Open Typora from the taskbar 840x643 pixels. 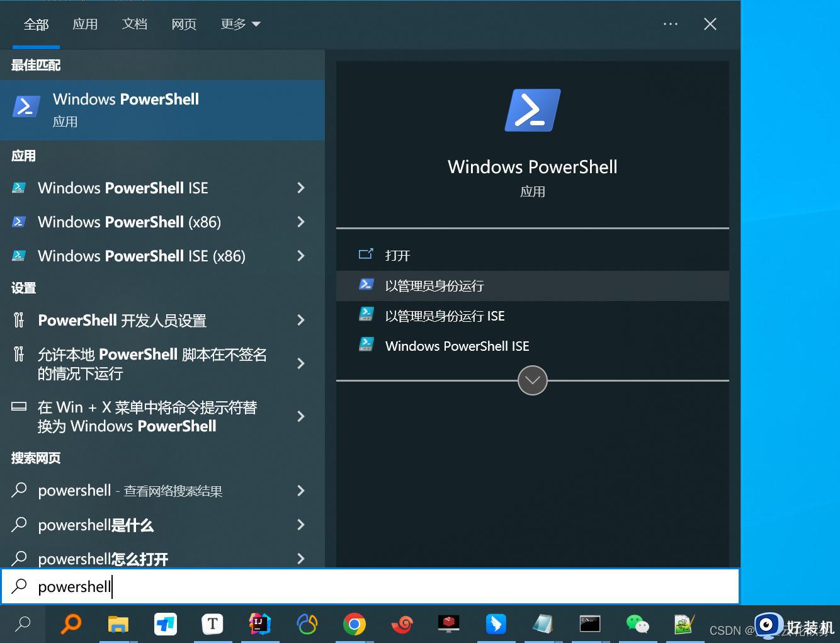pyautogui.click(x=212, y=624)
